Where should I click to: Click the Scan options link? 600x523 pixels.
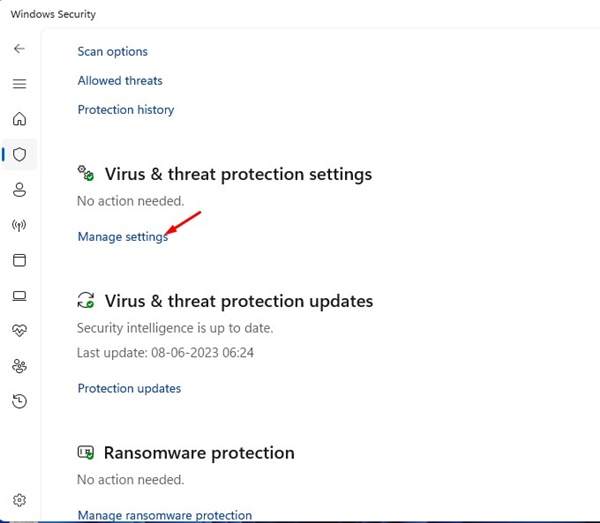tap(112, 52)
